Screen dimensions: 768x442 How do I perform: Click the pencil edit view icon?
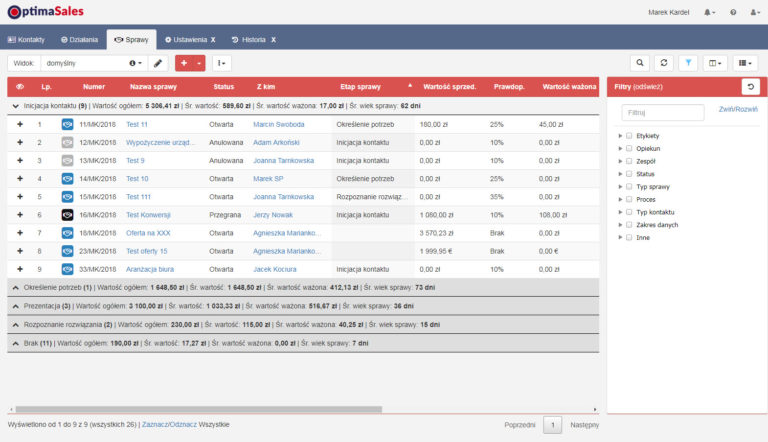[x=158, y=63]
